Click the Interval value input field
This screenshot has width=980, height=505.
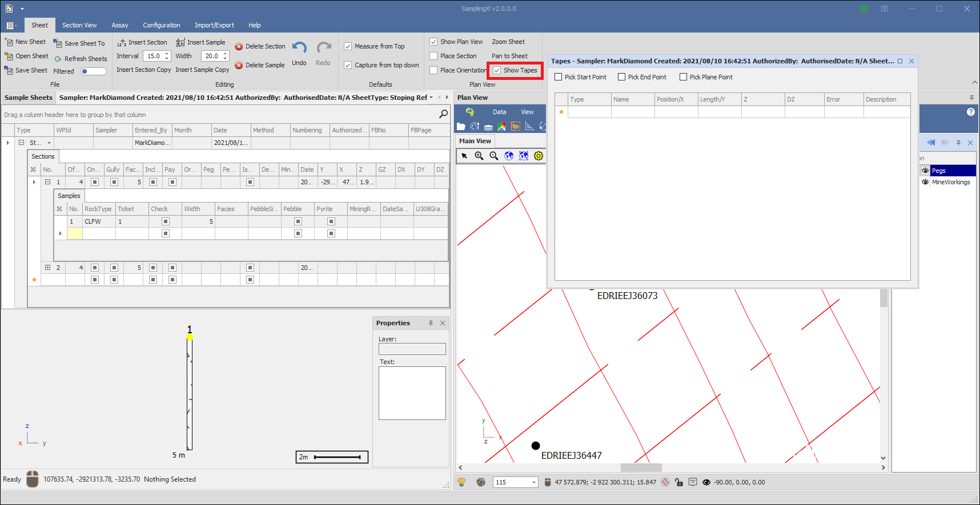pyautogui.click(x=154, y=56)
